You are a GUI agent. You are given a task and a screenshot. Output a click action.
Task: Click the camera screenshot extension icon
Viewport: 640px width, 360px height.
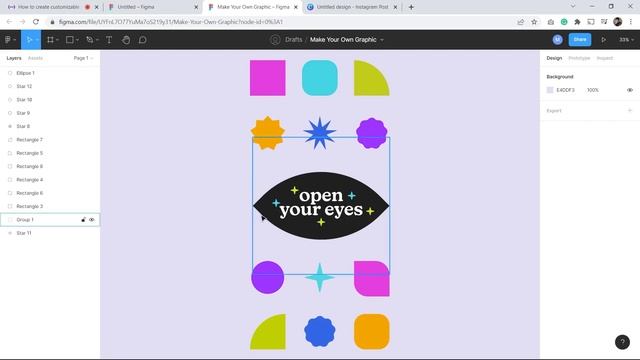click(551, 22)
